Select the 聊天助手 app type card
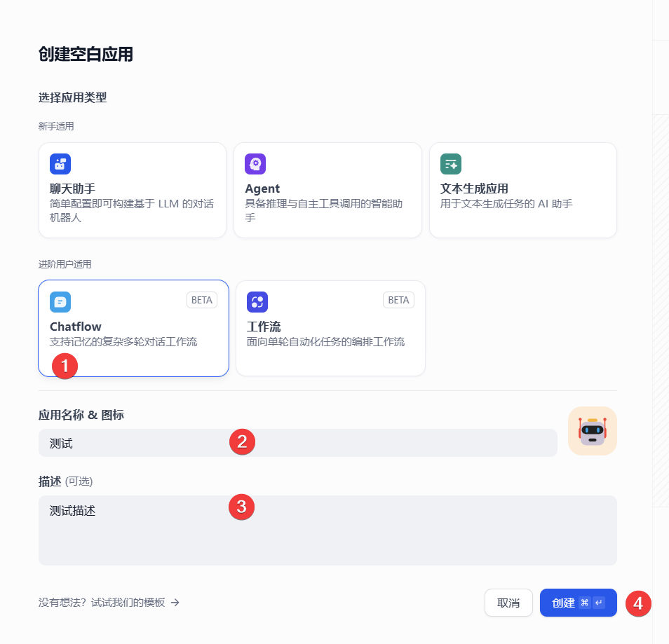669x644 pixels. [x=133, y=190]
